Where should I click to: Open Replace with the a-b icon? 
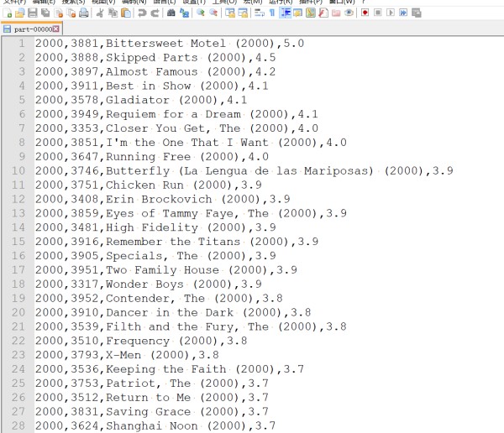[184, 13]
